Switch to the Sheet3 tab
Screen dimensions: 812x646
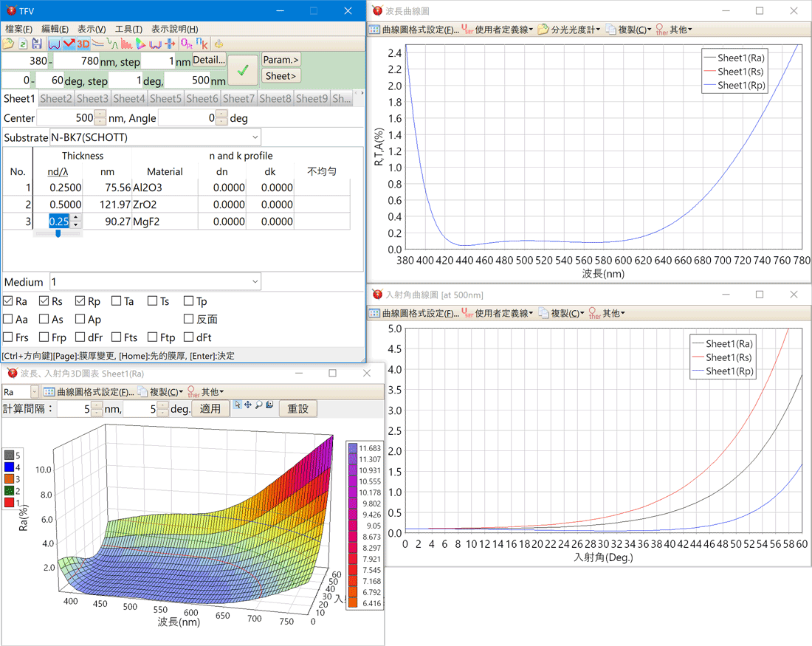[92, 98]
